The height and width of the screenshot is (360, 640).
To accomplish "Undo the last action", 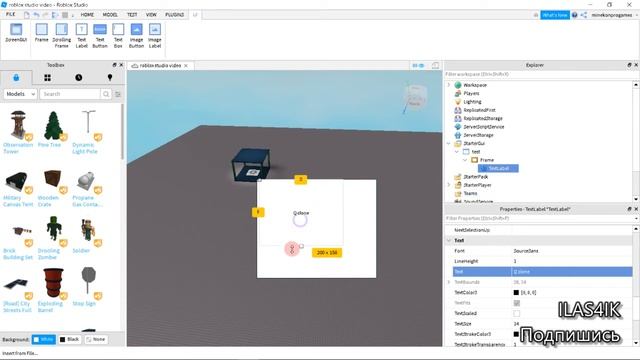I will point(36,15).
